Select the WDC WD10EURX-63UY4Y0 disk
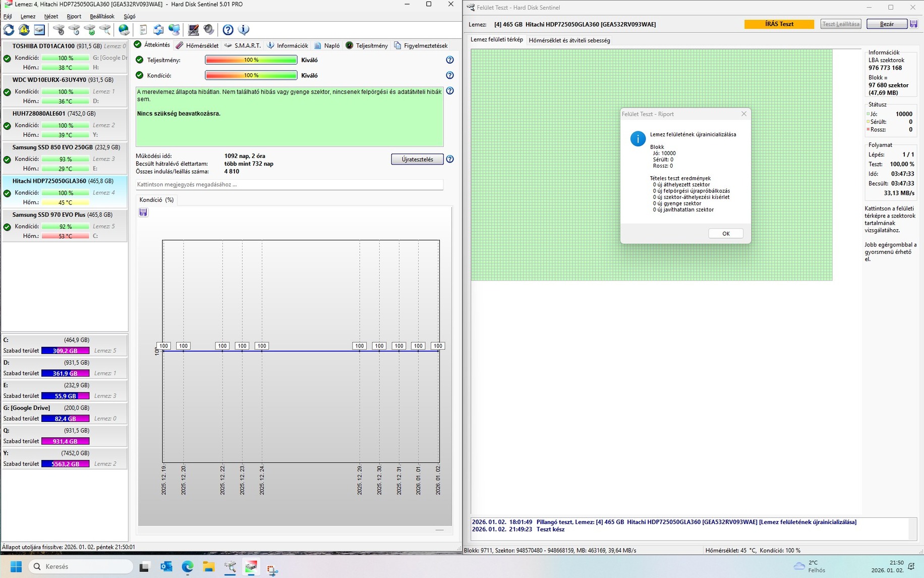 (x=65, y=91)
